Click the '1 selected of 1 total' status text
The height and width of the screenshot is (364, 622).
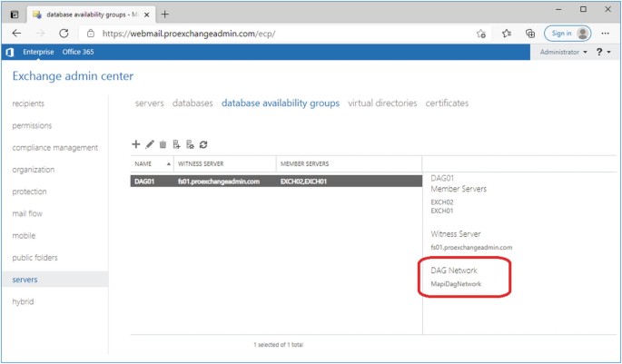[278, 345]
